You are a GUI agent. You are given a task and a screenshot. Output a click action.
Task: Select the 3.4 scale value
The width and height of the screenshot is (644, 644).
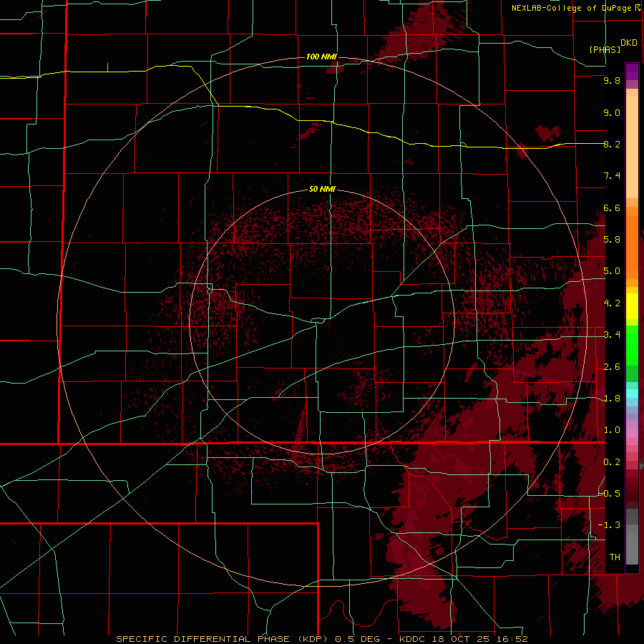(x=612, y=335)
